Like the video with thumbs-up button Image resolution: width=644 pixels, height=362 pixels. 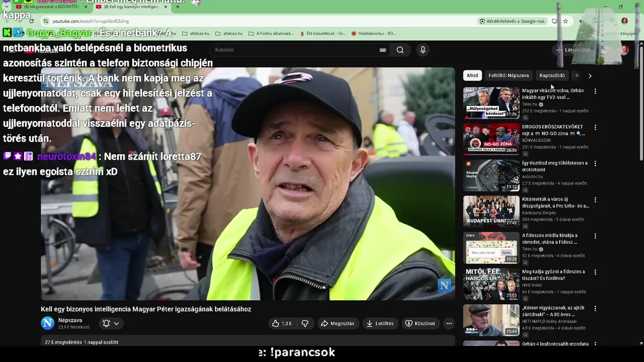282,323
